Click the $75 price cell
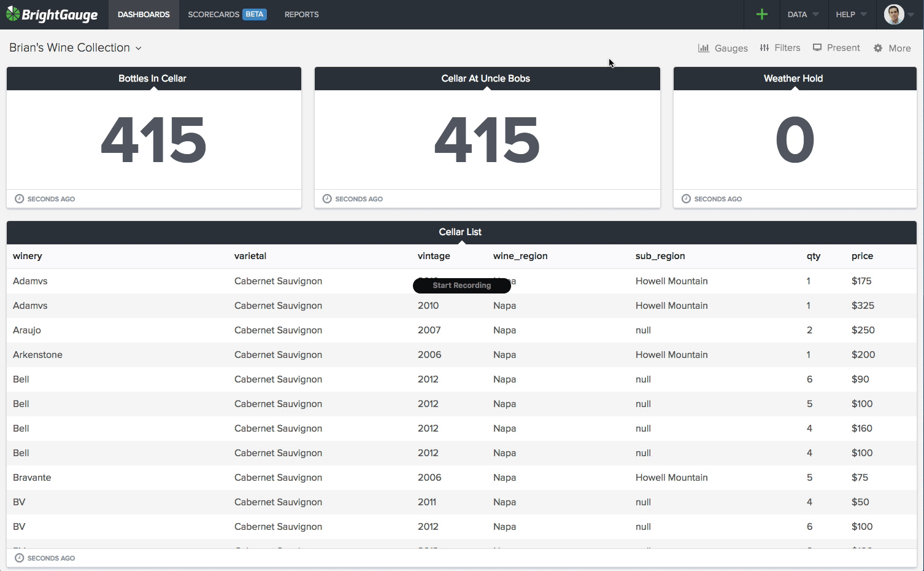Screen dimensions: 924x571 [860, 478]
